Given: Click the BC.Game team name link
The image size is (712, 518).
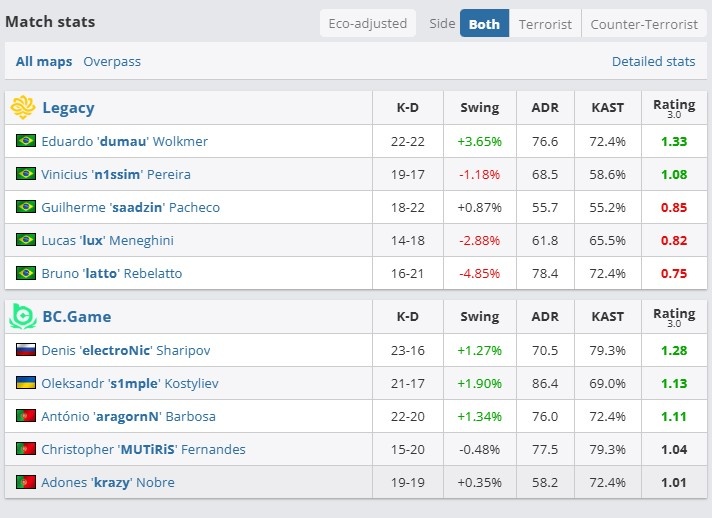Looking at the screenshot, I should 76,317.
